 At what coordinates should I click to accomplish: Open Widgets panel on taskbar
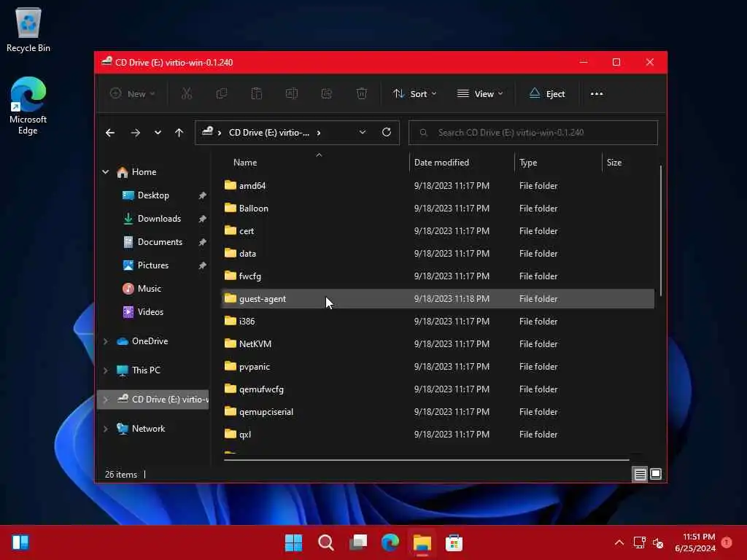click(x=20, y=542)
